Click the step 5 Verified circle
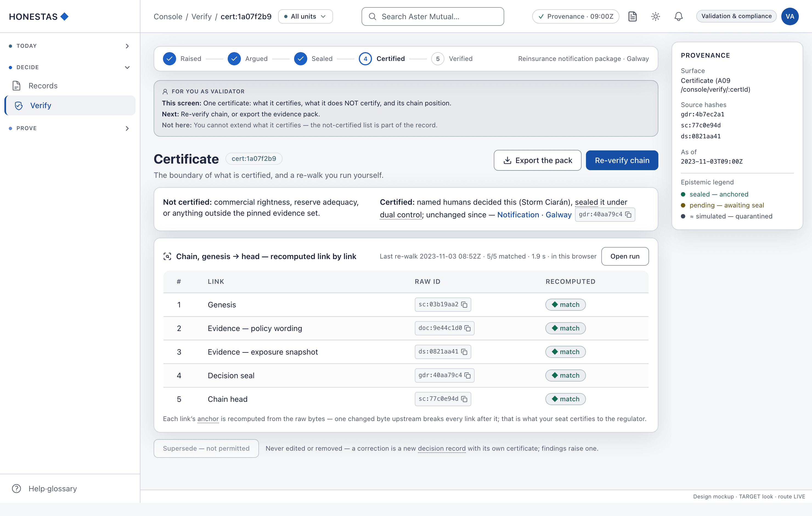This screenshot has width=812, height=516. (438, 59)
